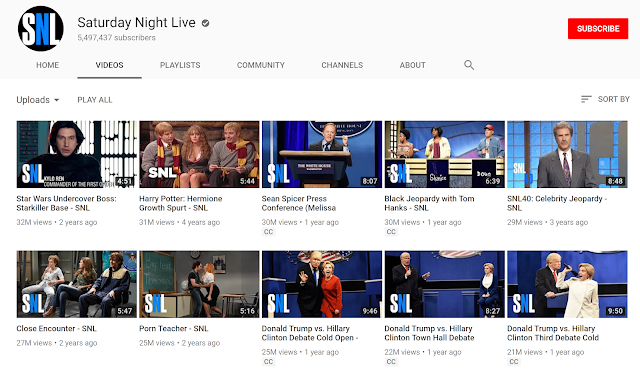The image size is (640, 371).
Task: Open Clinton Town Hall Debate title
Action: (429, 333)
